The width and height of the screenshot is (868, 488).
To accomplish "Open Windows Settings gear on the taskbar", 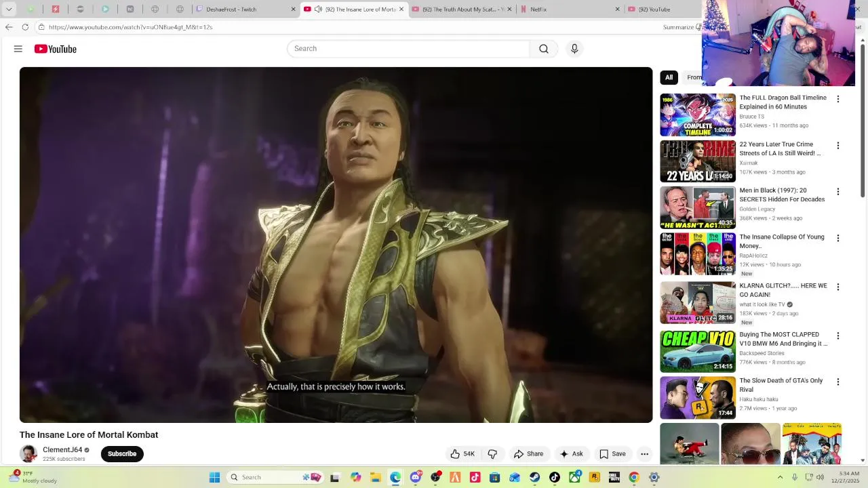I will (654, 477).
